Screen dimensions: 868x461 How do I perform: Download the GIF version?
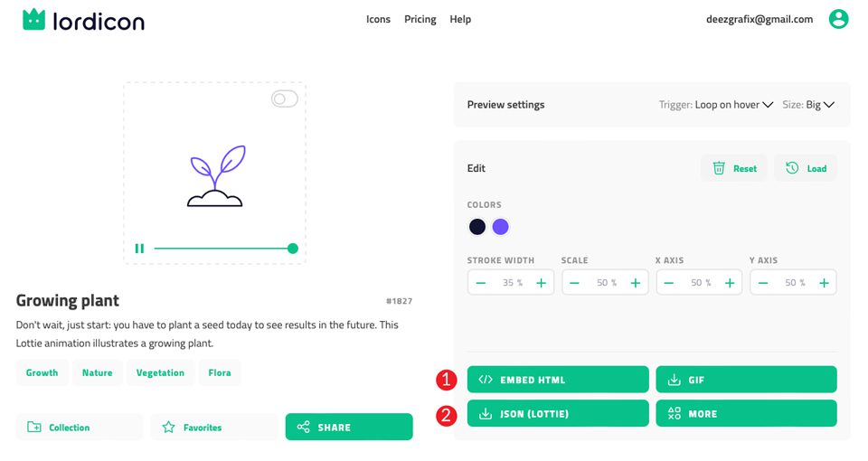tap(746, 380)
